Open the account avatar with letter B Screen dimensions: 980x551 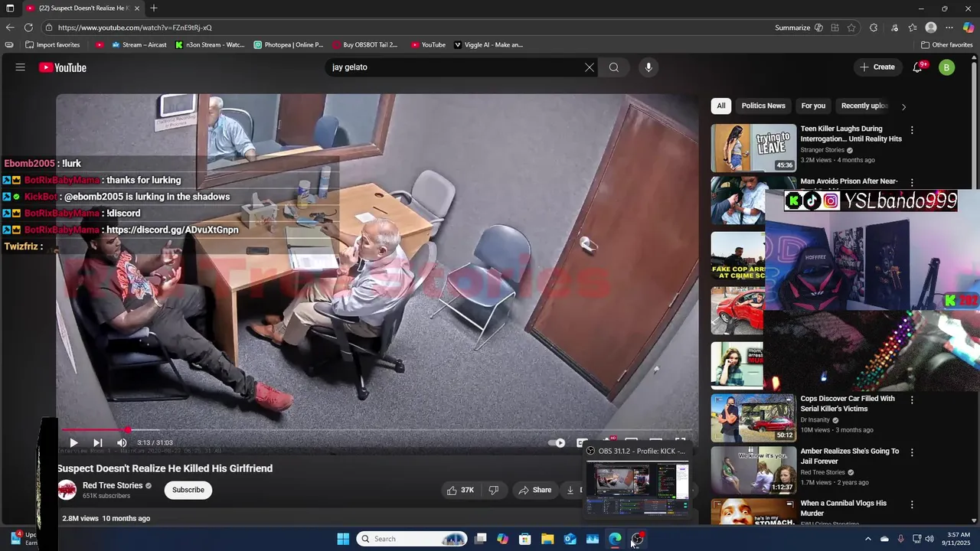pos(946,67)
